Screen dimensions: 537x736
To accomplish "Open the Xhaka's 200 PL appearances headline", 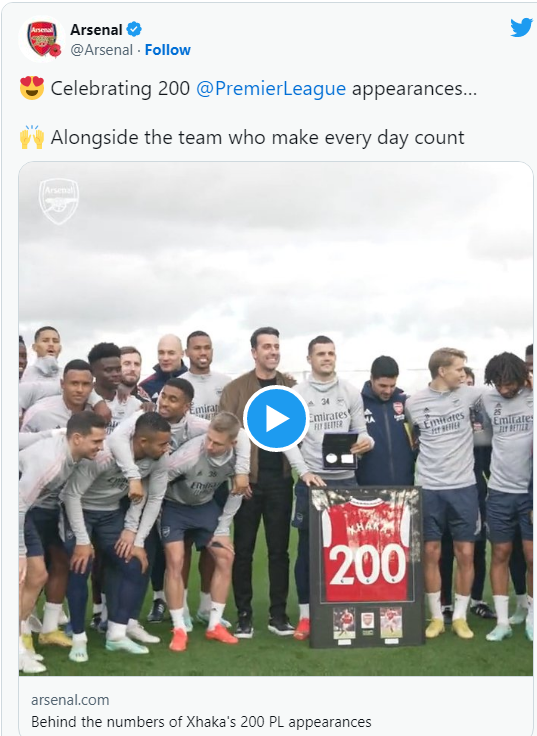I will pyautogui.click(x=201, y=721).
